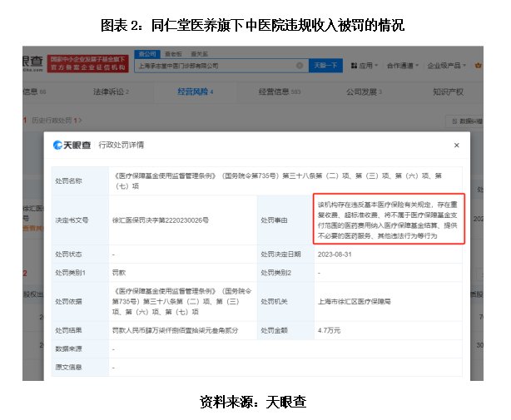Click the 天眼查 logo in dialog header
The image size is (511, 420).
pyautogui.click(x=72, y=145)
